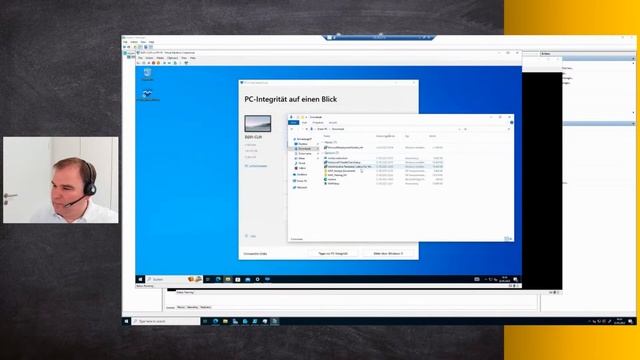Screen dimensions: 640x360
Task: Click the remote desktop connection bar at top
Action: [380, 38]
